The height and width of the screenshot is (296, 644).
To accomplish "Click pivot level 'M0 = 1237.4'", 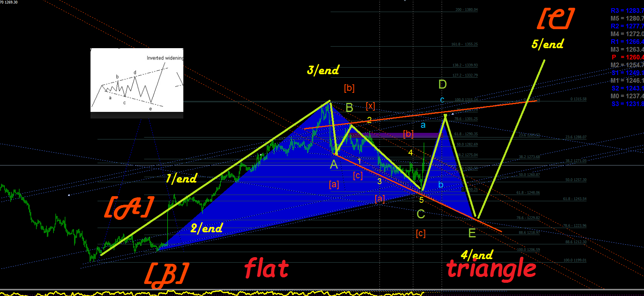I will (x=627, y=96).
